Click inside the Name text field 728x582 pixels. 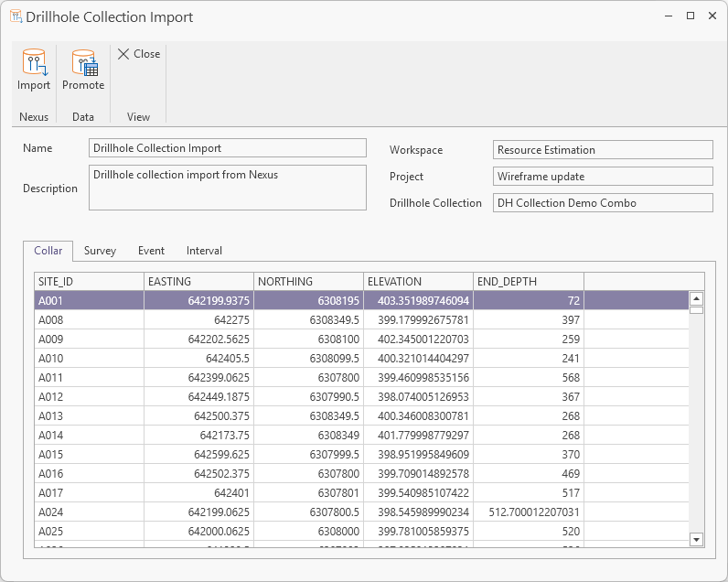tap(228, 148)
